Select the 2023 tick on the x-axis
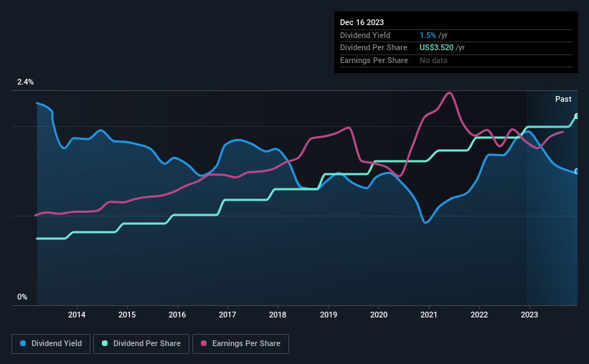 [529, 315]
